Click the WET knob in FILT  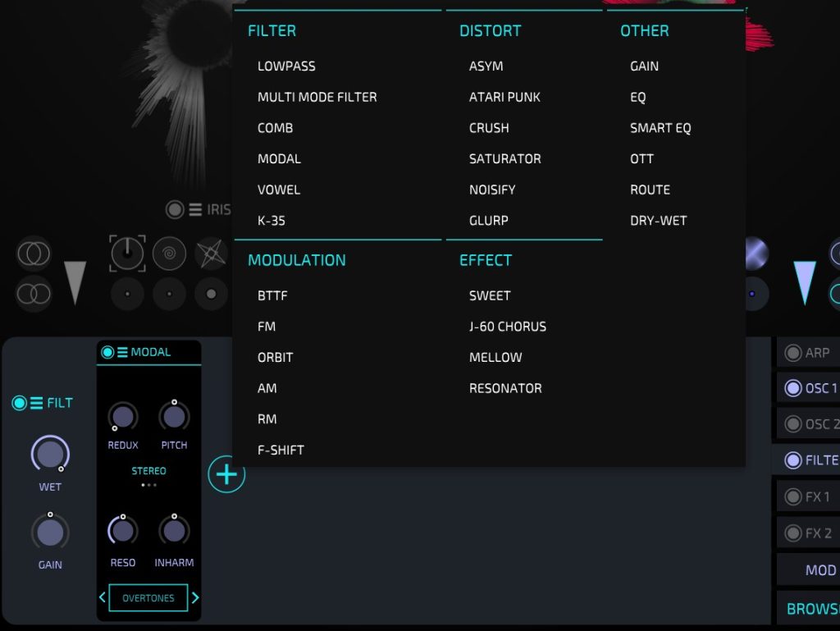tap(50, 454)
